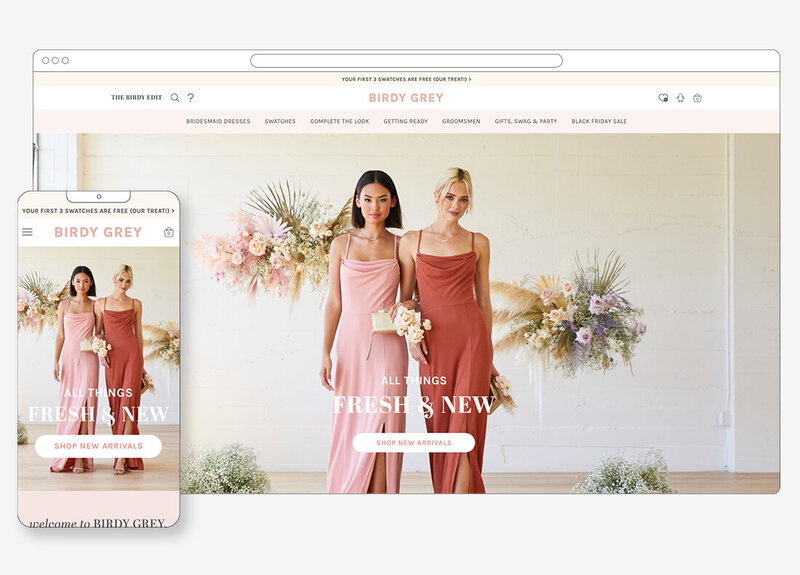Open the Black Friday Sale page

coord(599,121)
